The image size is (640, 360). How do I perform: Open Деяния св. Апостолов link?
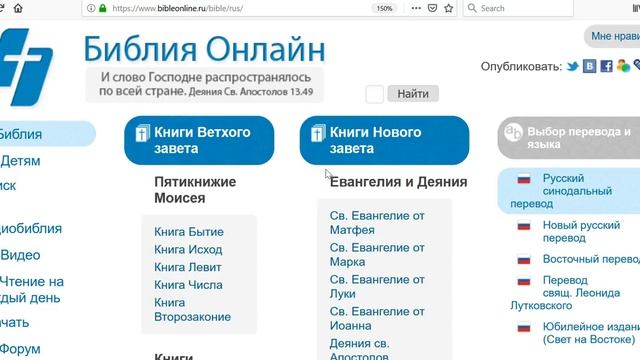point(359,349)
